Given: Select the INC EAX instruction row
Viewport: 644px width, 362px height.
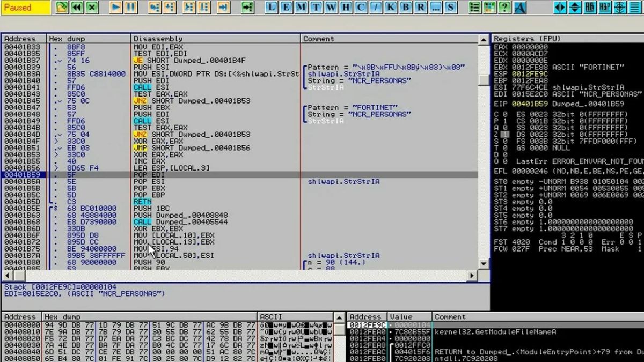Looking at the screenshot, I should tap(239, 161).
